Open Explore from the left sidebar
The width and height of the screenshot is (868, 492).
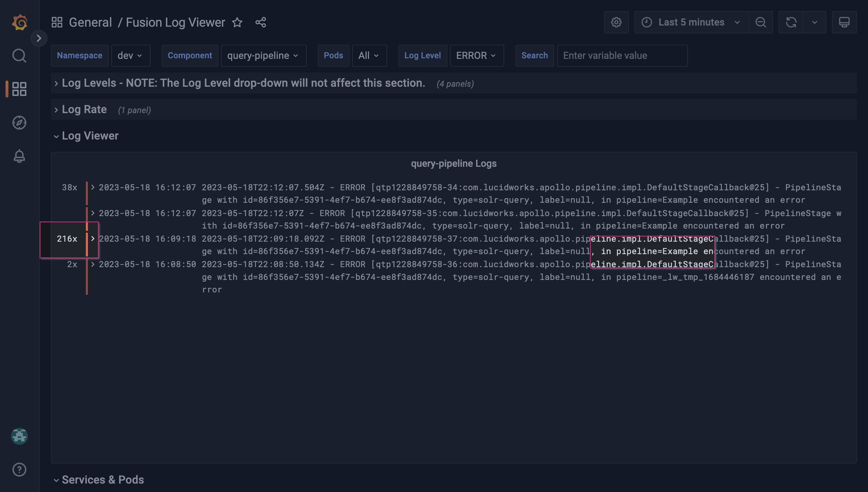click(x=19, y=123)
